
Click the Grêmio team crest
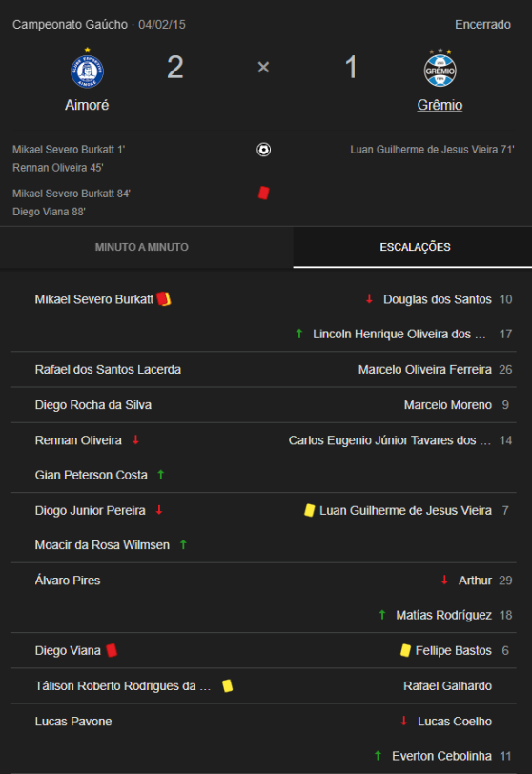(x=440, y=69)
